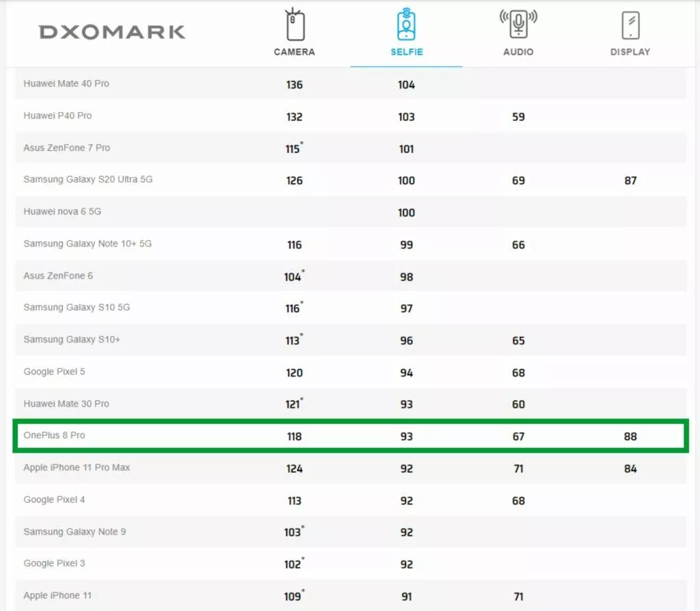This screenshot has width=700, height=611.
Task: Click selfie score 96 for Galaxy S10+
Action: [406, 341]
